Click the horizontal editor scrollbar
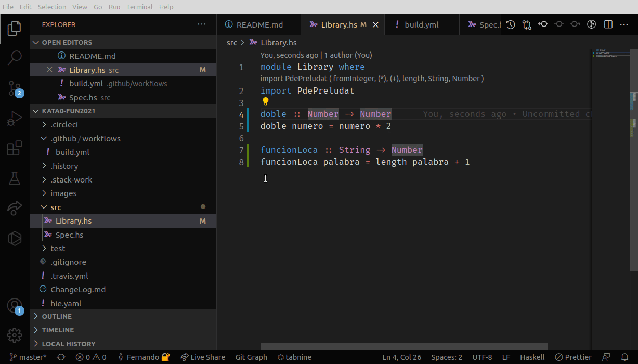Screen dimensions: 638x364 pos(404,347)
